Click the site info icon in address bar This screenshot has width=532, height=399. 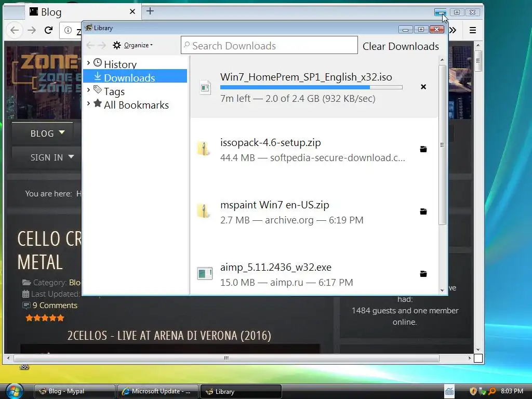point(68,30)
